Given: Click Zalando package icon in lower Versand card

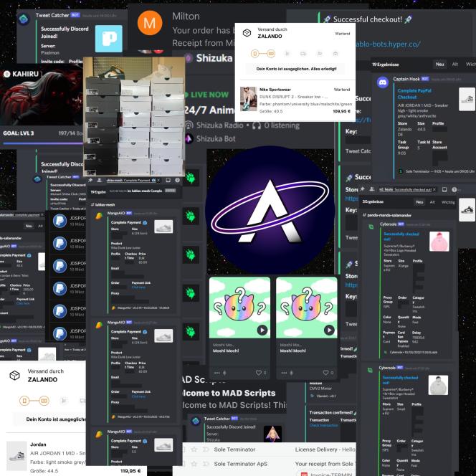Looking at the screenshot, I should [x=14, y=376].
